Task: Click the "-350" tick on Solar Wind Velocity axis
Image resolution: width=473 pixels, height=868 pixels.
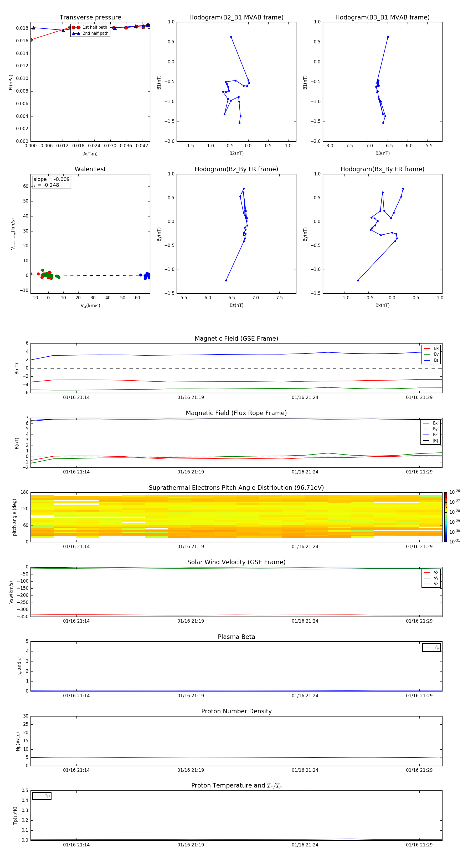Action: pyautogui.click(x=23, y=617)
